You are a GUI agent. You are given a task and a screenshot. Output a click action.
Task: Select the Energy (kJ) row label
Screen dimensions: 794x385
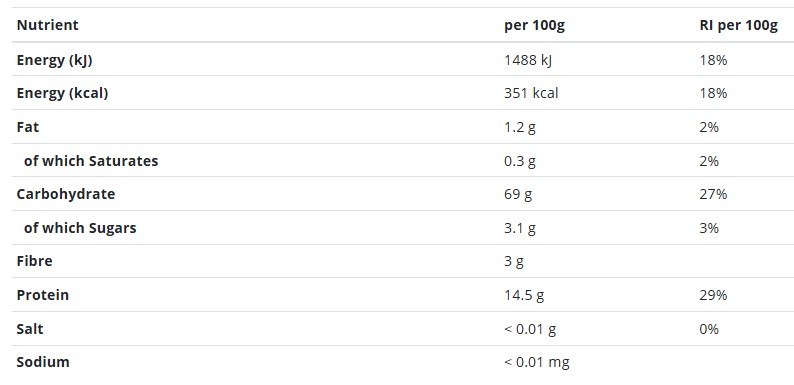[55, 60]
